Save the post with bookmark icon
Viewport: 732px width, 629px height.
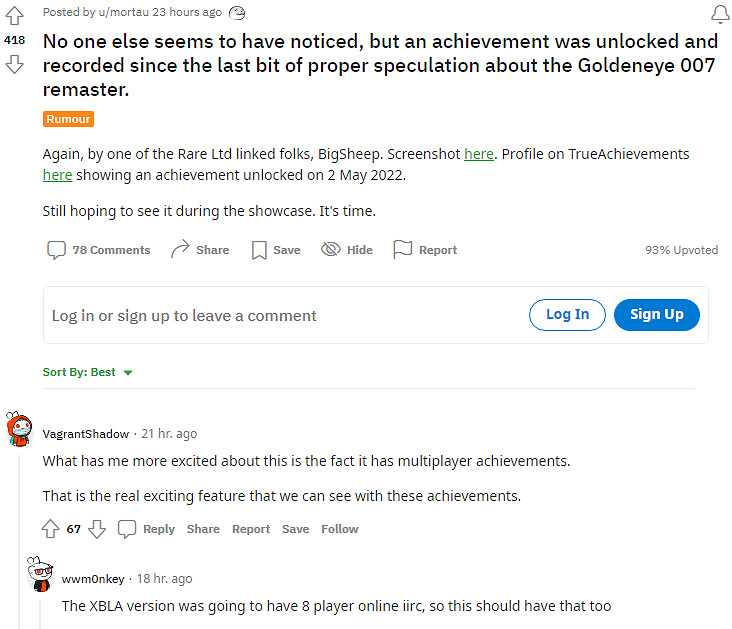click(x=275, y=250)
